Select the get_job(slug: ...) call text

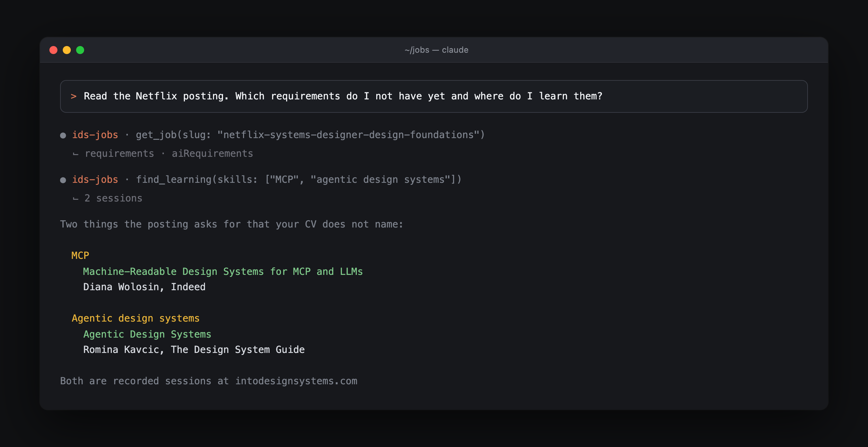point(310,135)
